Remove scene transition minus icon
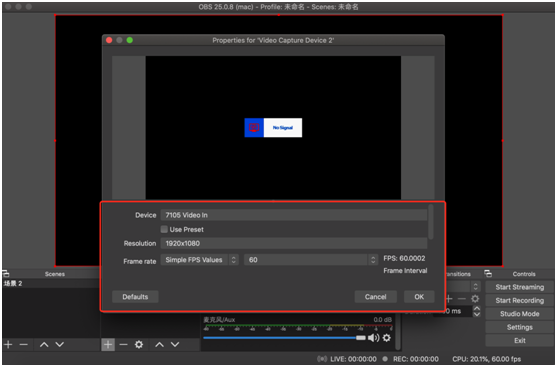The width and height of the screenshot is (557, 367). click(461, 298)
